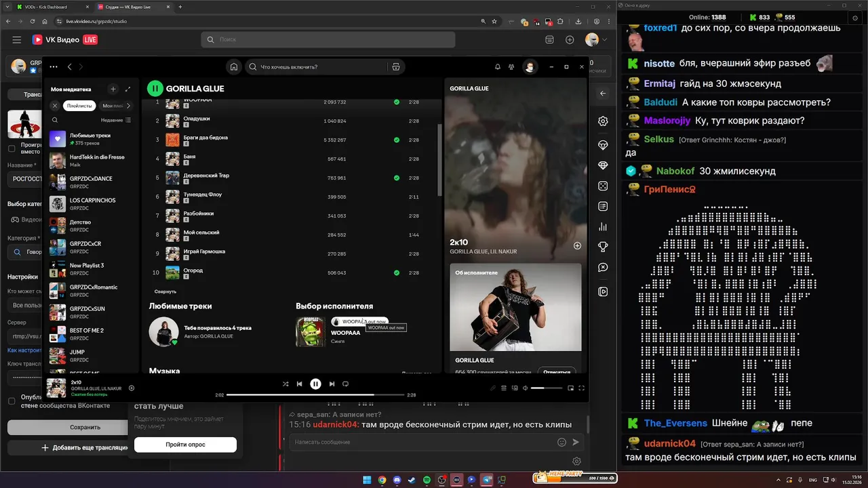Toggle shuffle in the player bar
Image resolution: width=868 pixels, height=488 pixels.
tap(285, 384)
